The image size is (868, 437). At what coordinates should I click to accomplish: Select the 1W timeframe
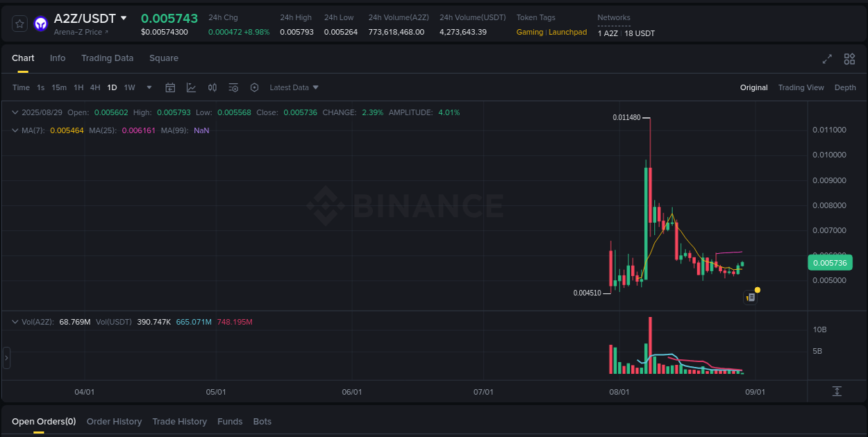tap(129, 87)
